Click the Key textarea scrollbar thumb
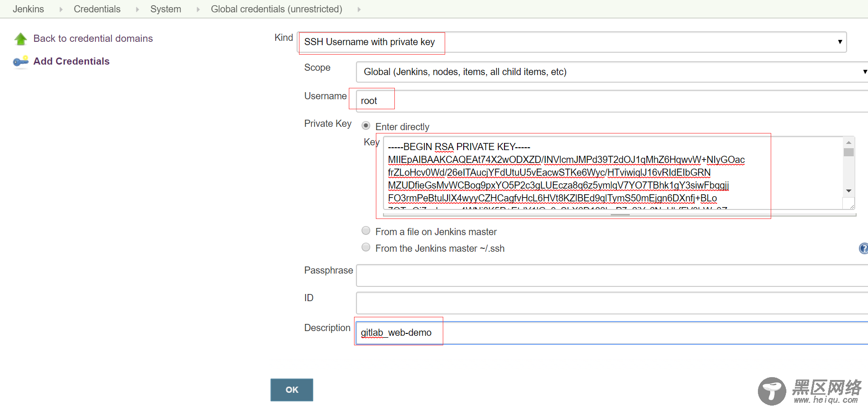The width and height of the screenshot is (868, 408). tap(849, 152)
